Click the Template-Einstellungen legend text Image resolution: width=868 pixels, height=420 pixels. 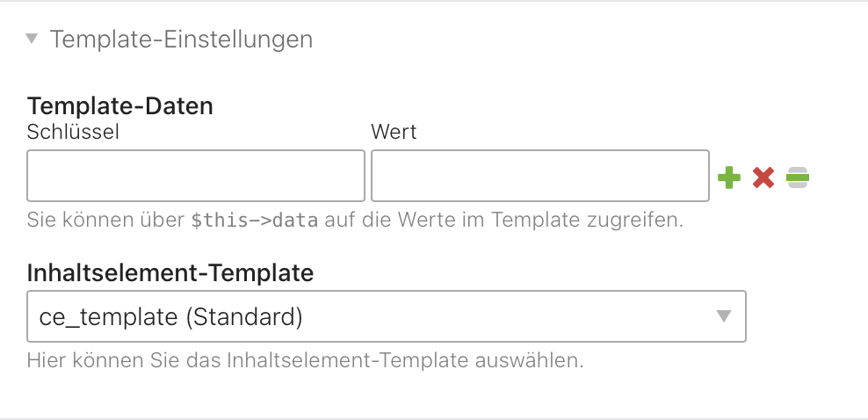click(x=182, y=40)
